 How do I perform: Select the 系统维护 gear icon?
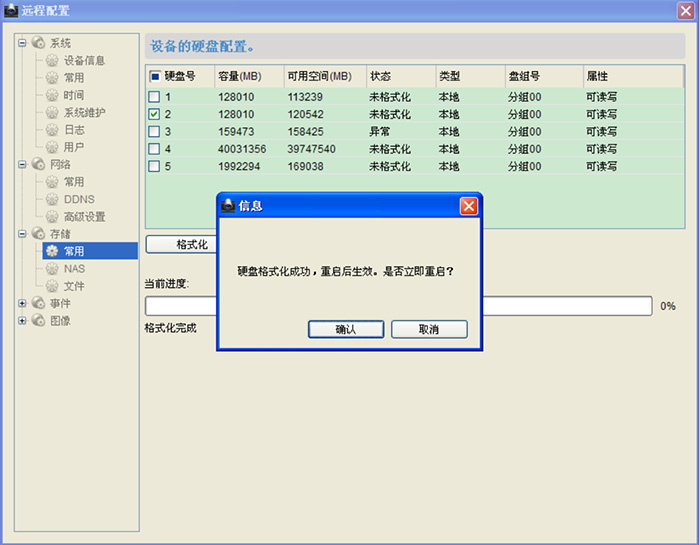tap(53, 113)
